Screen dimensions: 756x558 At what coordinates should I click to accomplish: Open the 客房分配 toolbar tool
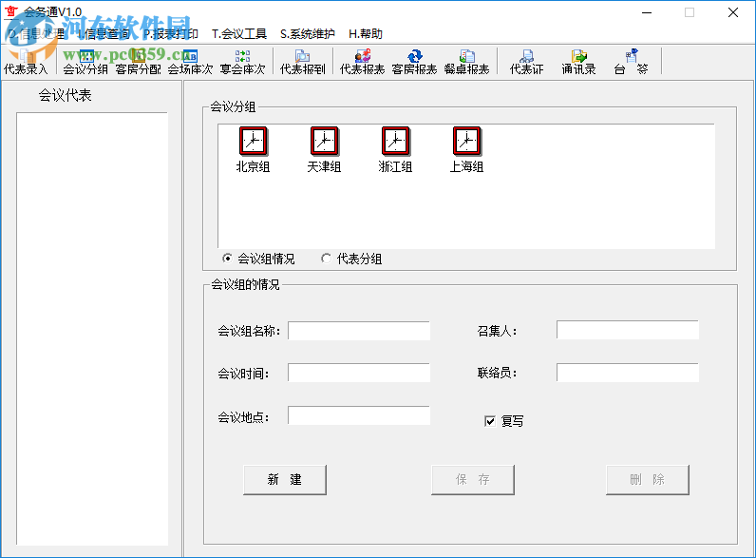(x=138, y=61)
